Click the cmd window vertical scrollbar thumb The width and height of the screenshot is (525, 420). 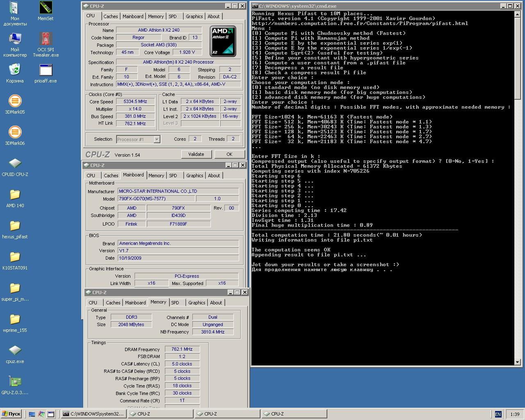point(518,58)
